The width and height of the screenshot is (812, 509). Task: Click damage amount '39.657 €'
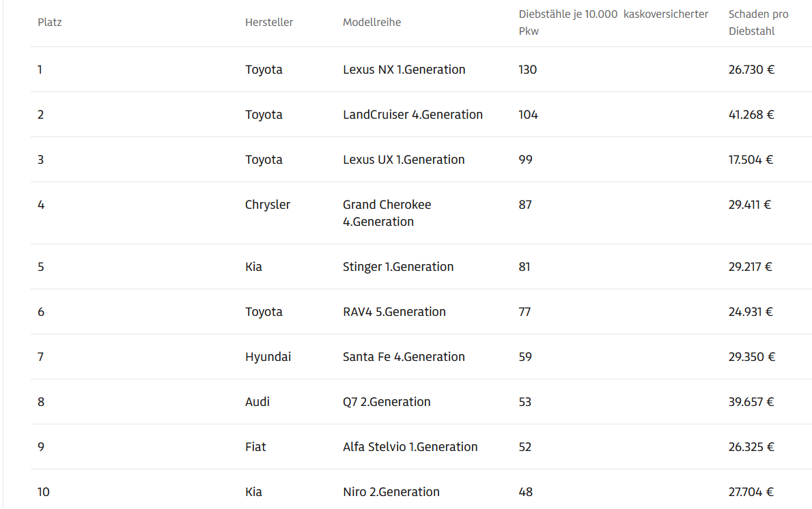tap(751, 401)
